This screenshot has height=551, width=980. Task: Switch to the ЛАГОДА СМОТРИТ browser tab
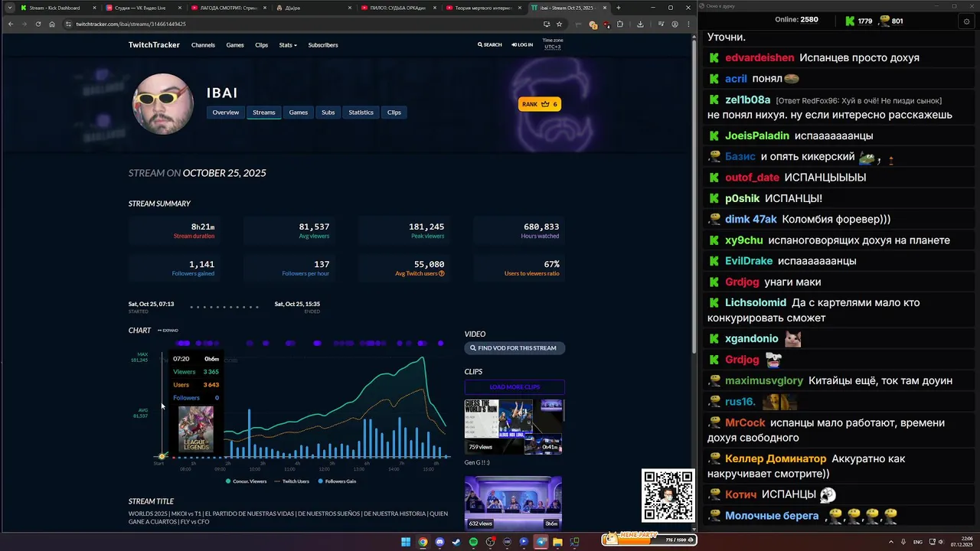pos(227,8)
